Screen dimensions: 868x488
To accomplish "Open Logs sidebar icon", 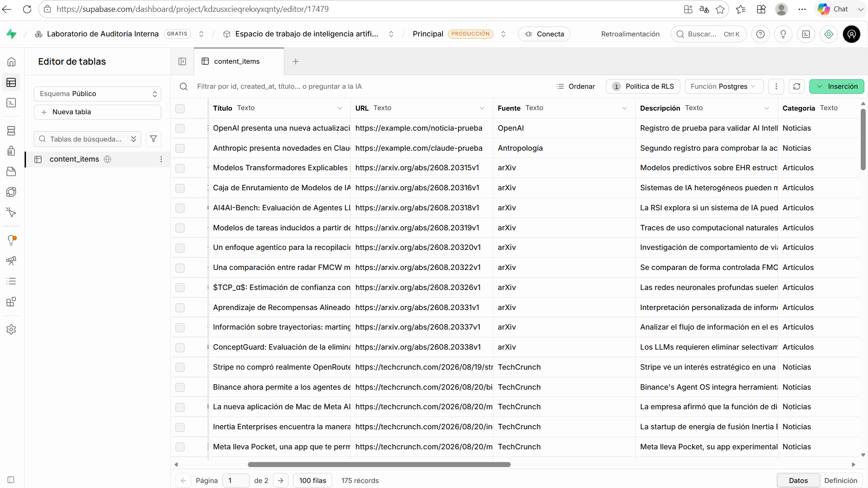I will click(11, 281).
